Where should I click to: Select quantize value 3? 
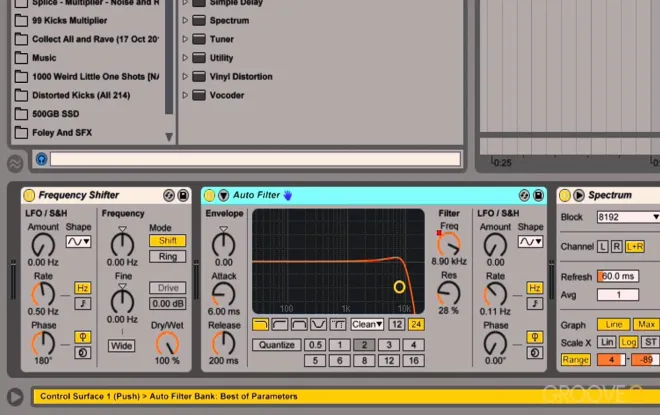[389, 345]
